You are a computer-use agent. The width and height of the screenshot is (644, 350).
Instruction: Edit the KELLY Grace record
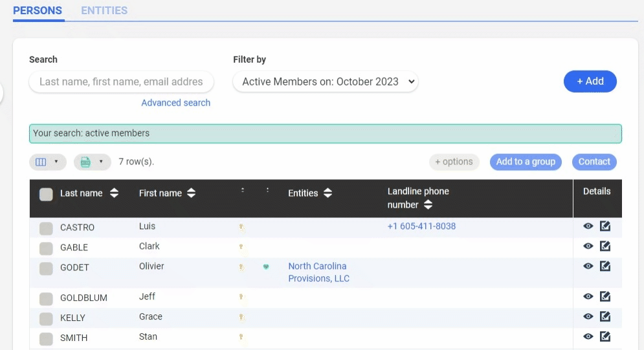pos(605,316)
